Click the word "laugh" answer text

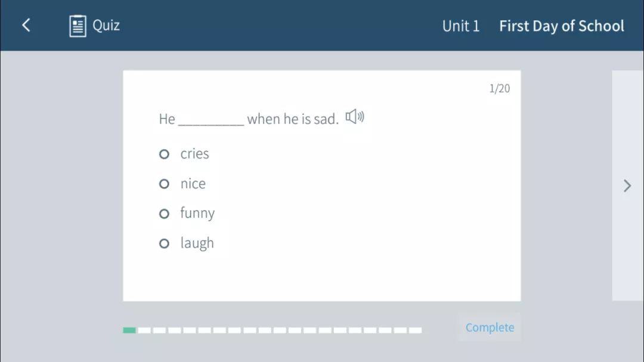tap(197, 243)
